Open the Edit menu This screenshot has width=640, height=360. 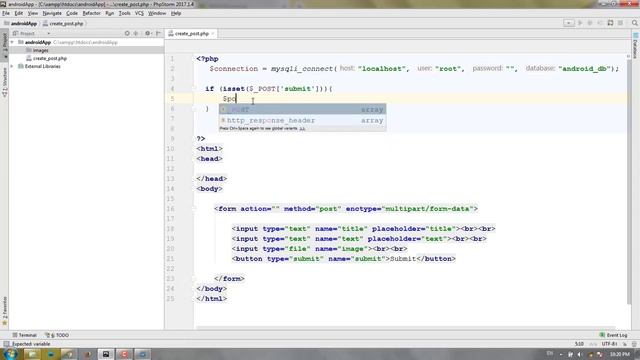pyautogui.click(x=19, y=13)
